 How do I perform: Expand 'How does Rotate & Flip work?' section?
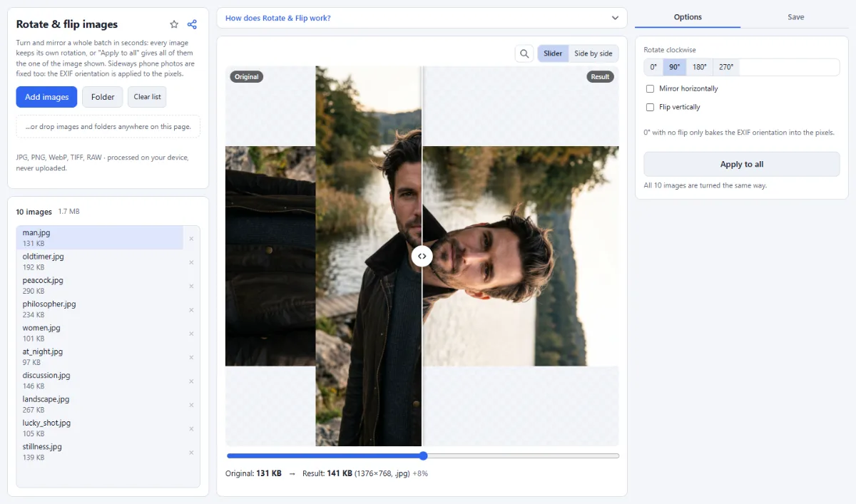(422, 18)
